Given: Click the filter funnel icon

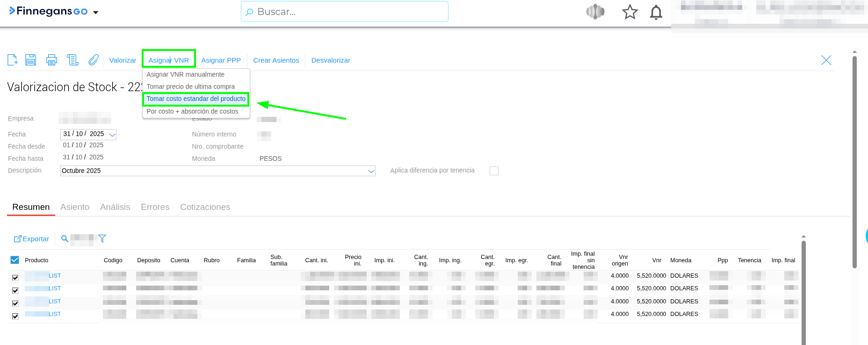Looking at the screenshot, I should 102,239.
